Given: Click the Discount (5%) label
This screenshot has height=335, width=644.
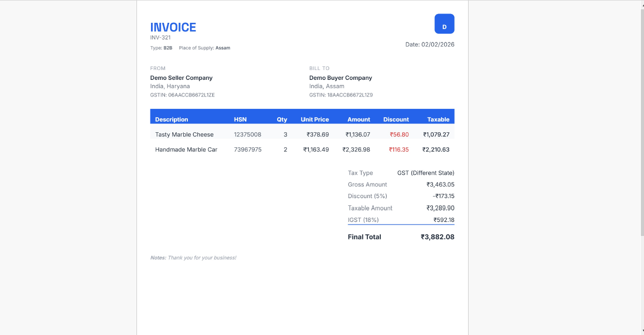Looking at the screenshot, I should tap(367, 196).
